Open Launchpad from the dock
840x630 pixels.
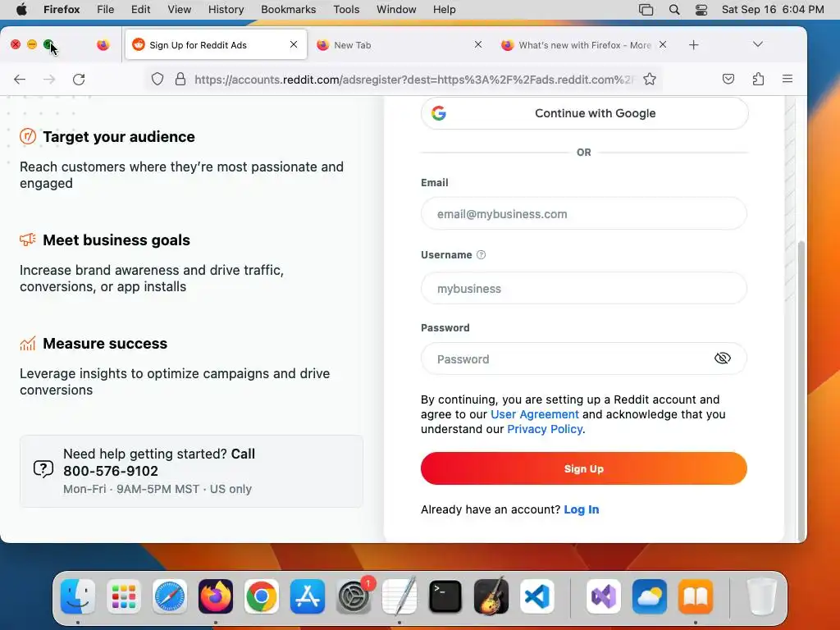(x=124, y=596)
